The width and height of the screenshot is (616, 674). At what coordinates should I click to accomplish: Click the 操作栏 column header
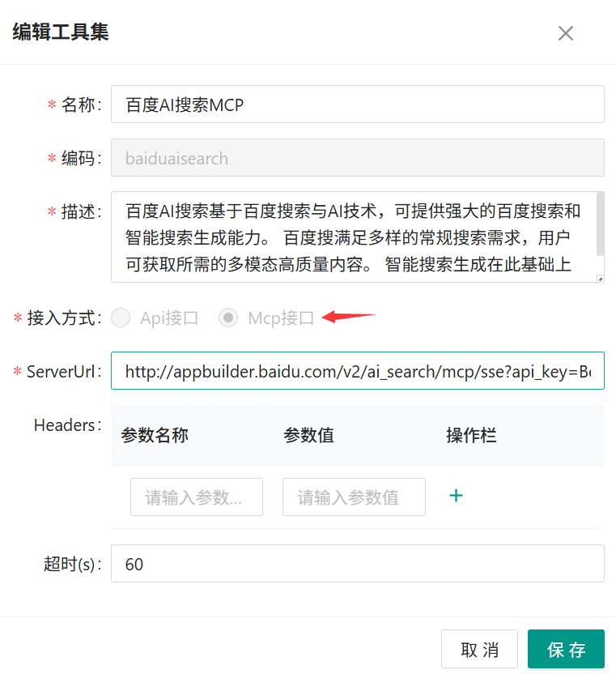tap(471, 435)
